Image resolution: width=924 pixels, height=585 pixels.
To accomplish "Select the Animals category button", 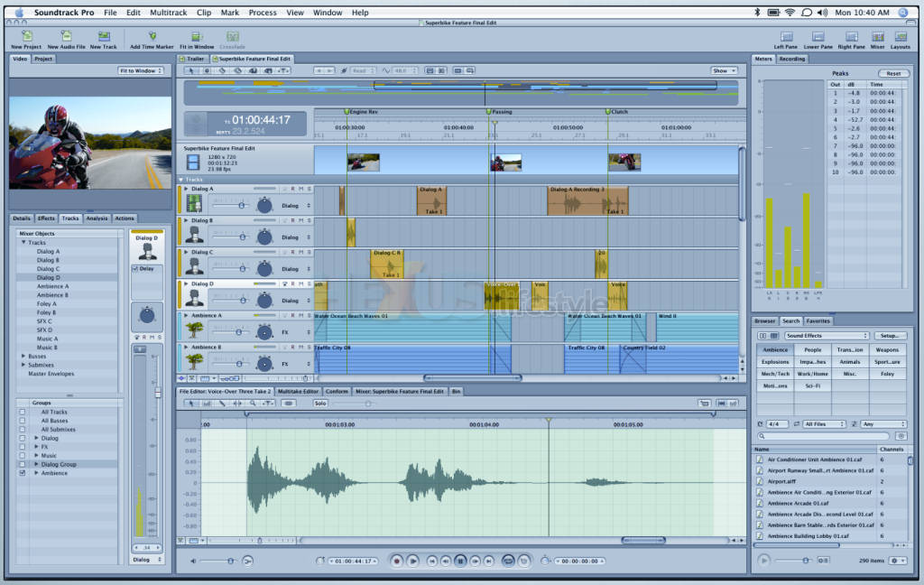I will click(x=850, y=361).
